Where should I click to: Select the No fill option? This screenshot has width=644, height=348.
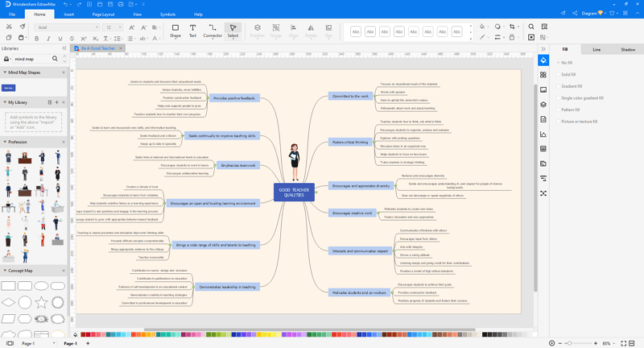click(x=567, y=63)
